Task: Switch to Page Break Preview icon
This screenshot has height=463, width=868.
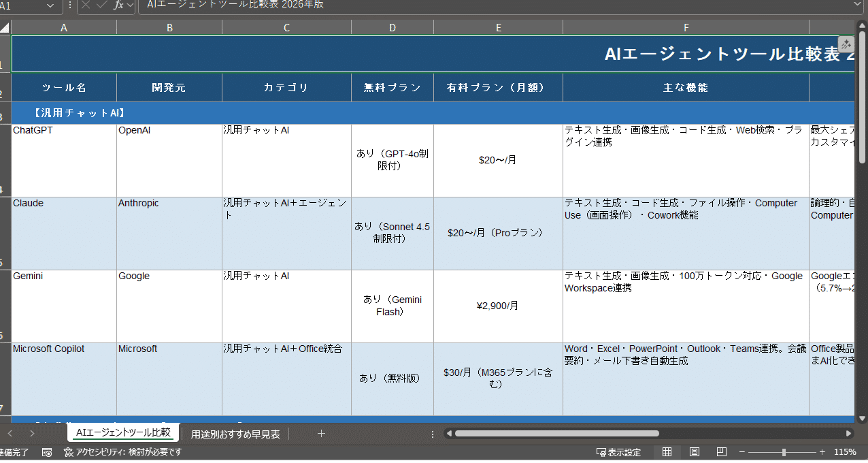Action: click(x=721, y=452)
